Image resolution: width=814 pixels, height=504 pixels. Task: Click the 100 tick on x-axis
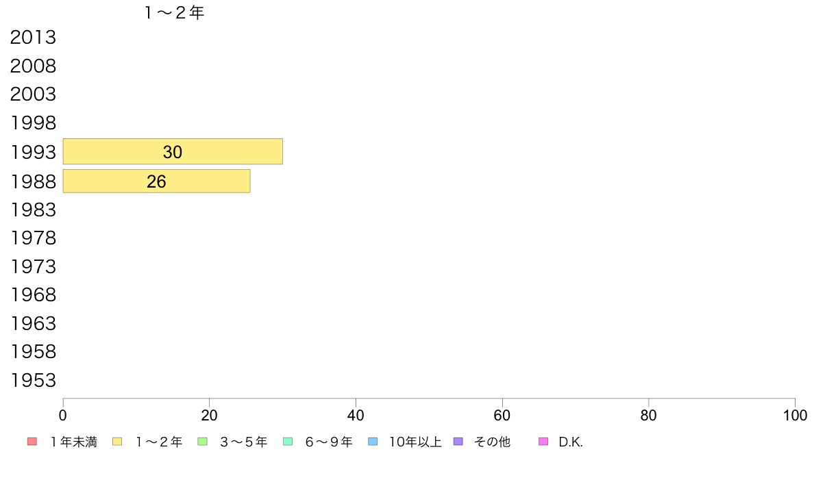click(795, 415)
